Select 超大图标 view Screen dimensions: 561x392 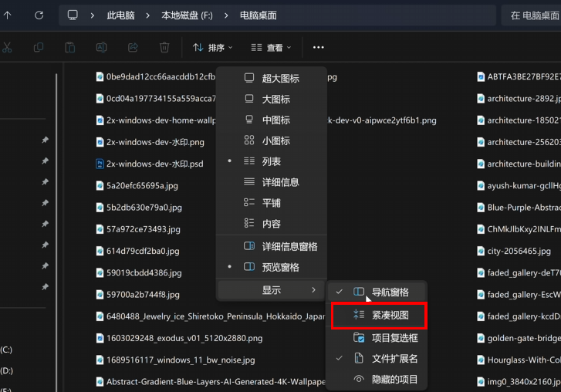pyautogui.click(x=272, y=79)
